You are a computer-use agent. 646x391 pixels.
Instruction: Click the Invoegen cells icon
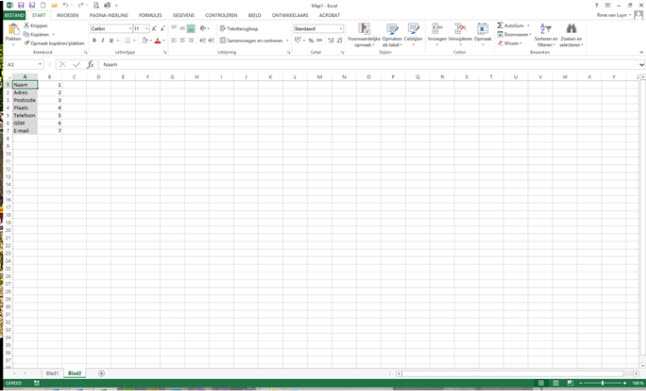pyautogui.click(x=437, y=29)
